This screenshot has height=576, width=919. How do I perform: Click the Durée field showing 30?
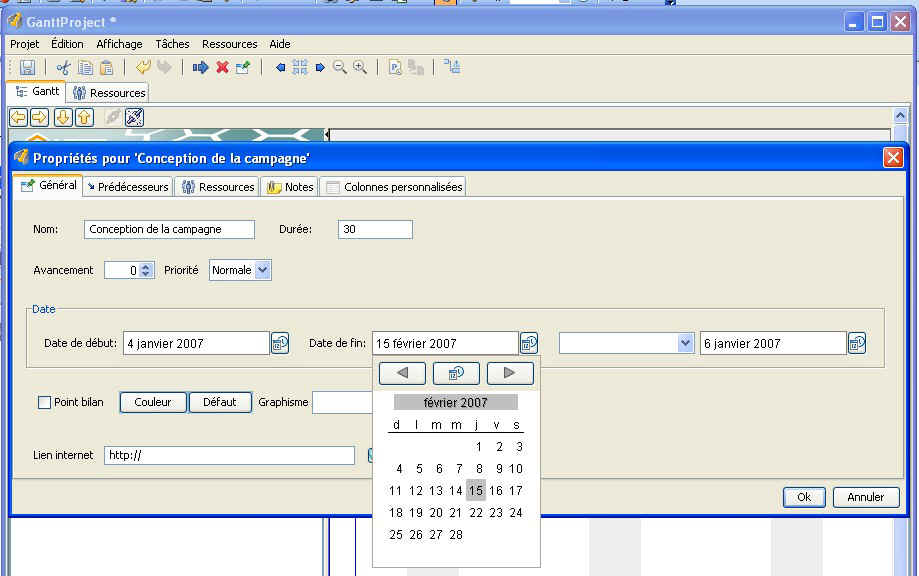coord(375,230)
